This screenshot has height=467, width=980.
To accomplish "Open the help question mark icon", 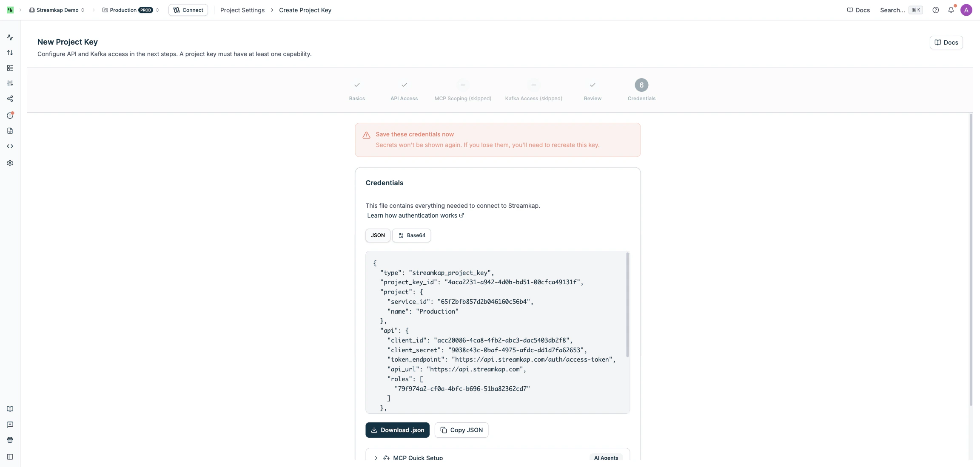I will click(935, 10).
